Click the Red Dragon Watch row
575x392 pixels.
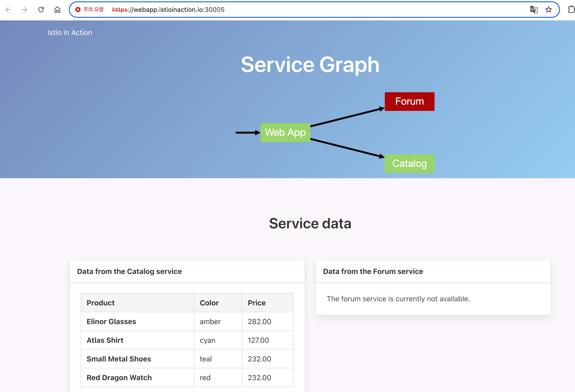pos(119,377)
